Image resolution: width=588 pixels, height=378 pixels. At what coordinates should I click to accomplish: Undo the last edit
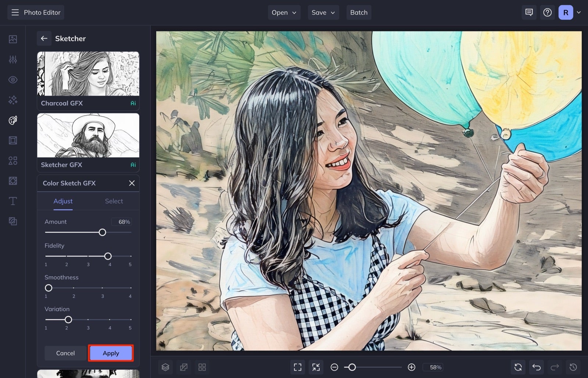click(x=536, y=367)
